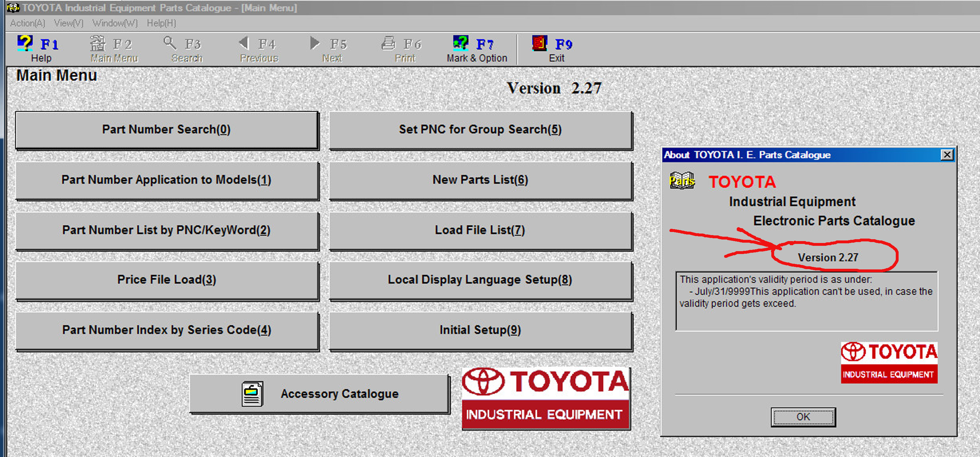The height and width of the screenshot is (457, 980).
Task: Click the F5 Next arrow icon
Action: tap(314, 43)
